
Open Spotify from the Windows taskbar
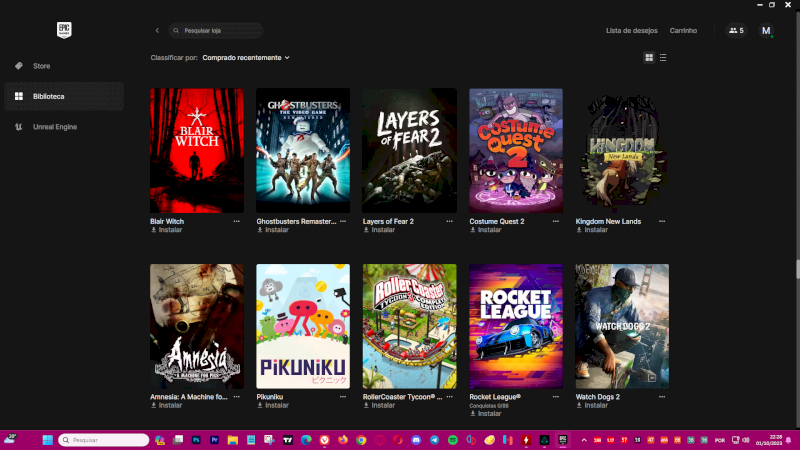coord(452,440)
